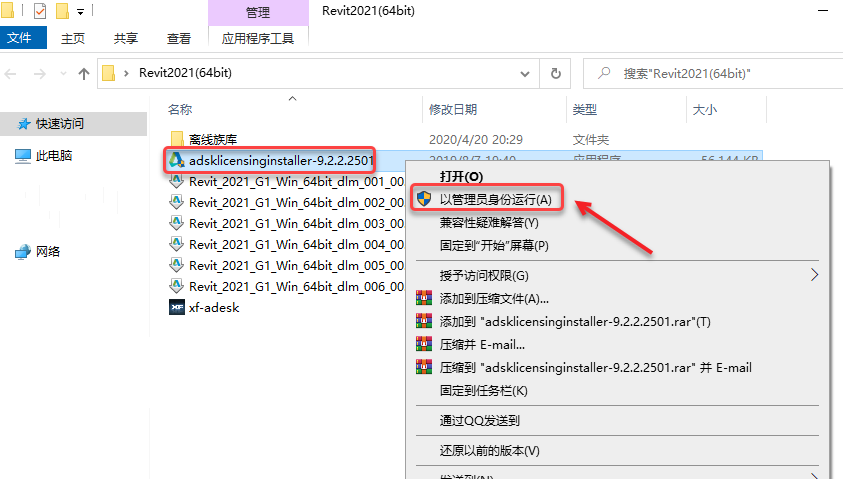Choose 压缩到 rar 并 E-mail entry

pyautogui.click(x=596, y=368)
